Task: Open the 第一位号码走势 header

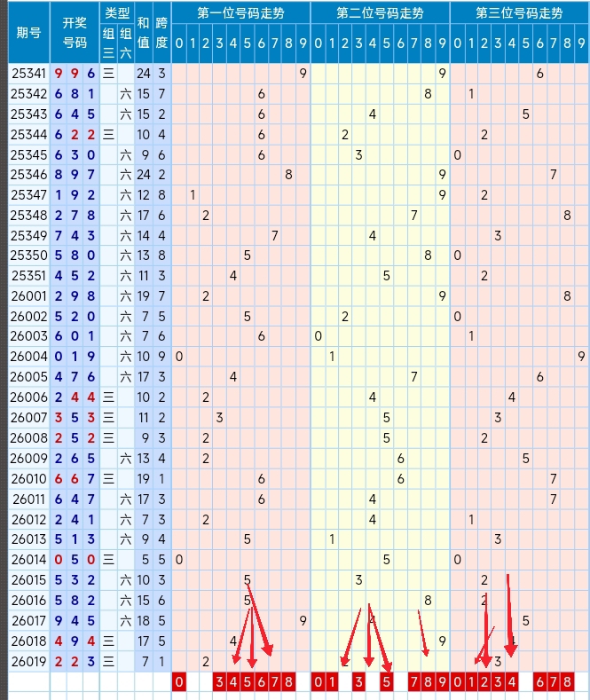Action: click(240, 13)
